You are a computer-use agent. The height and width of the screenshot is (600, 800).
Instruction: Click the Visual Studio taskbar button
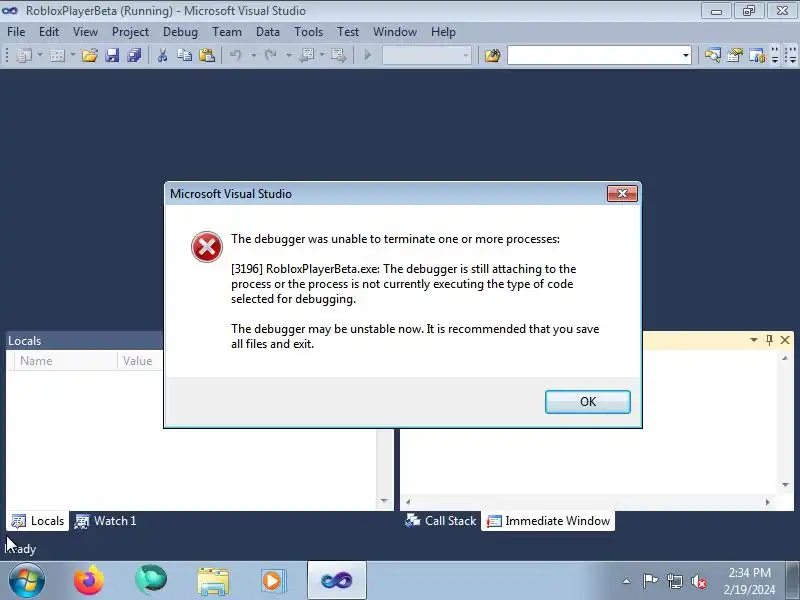point(337,581)
